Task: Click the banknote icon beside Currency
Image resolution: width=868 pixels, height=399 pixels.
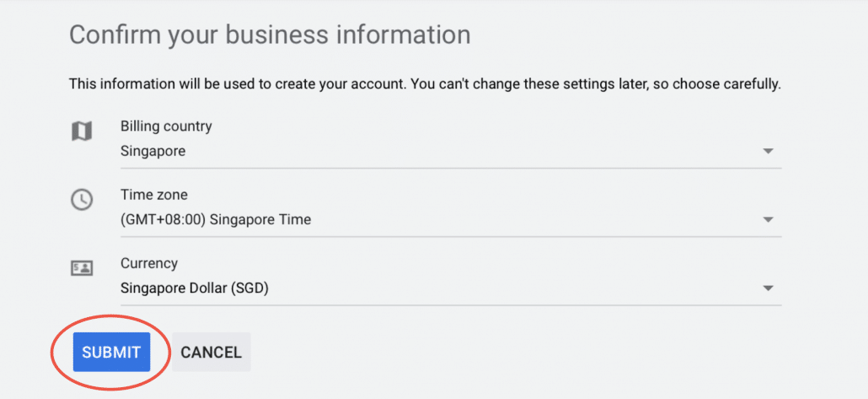Action: tap(82, 269)
